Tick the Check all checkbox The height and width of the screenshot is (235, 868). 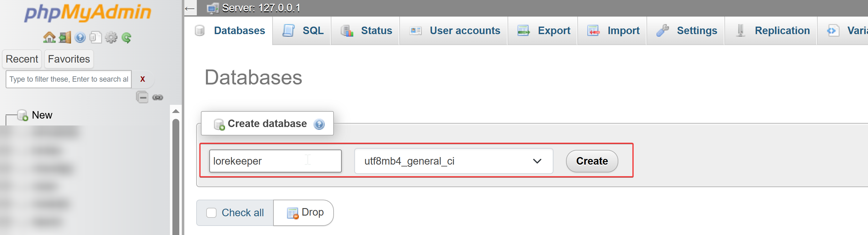pos(211,213)
